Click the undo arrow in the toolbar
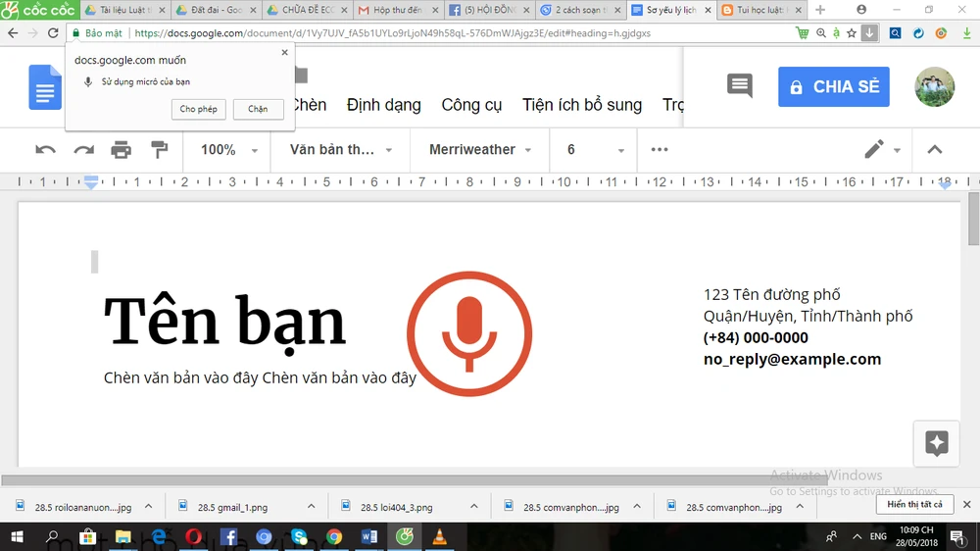980x551 pixels. pyautogui.click(x=46, y=150)
